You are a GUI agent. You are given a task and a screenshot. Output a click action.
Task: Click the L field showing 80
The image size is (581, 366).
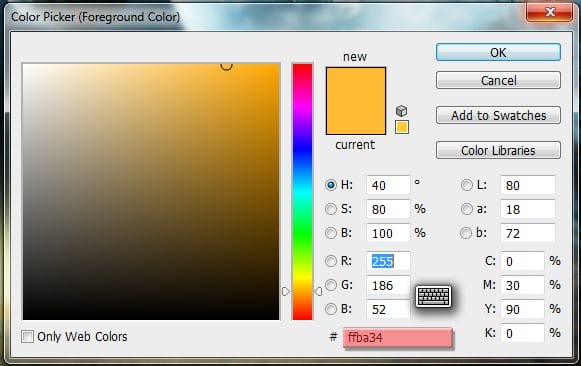point(528,185)
